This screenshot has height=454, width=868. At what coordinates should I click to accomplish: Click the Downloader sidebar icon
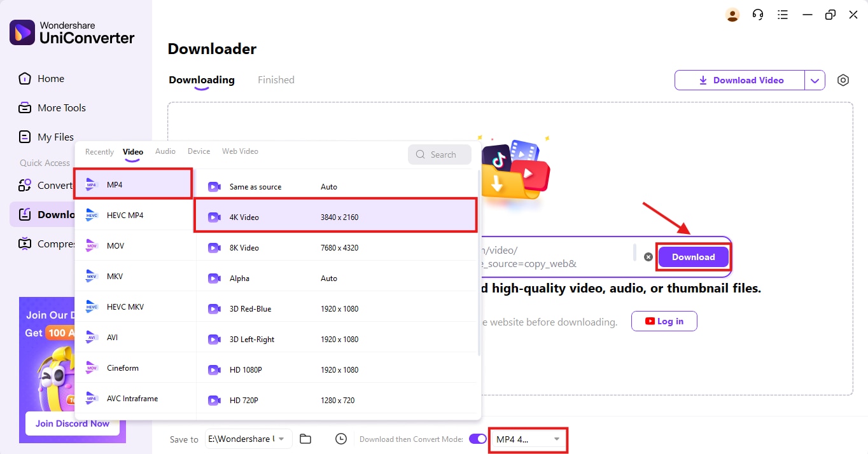click(x=25, y=214)
